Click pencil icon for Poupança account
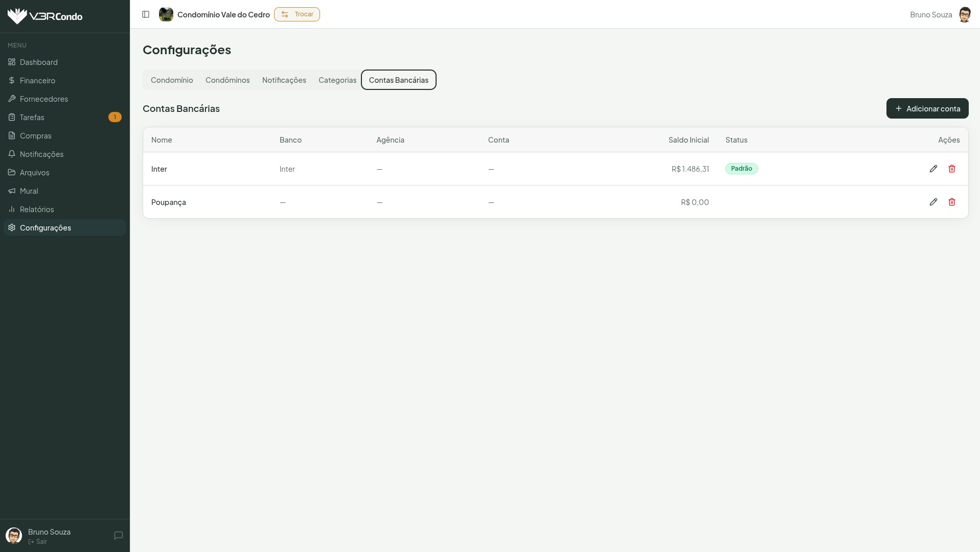 933,202
